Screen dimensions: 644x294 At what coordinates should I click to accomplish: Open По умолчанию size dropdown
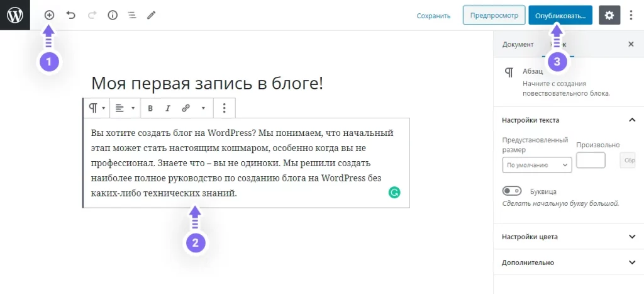tap(537, 165)
